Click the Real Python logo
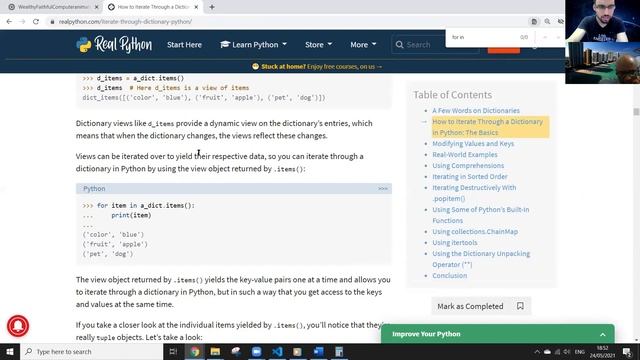This screenshot has height=360, width=640. click(x=114, y=44)
